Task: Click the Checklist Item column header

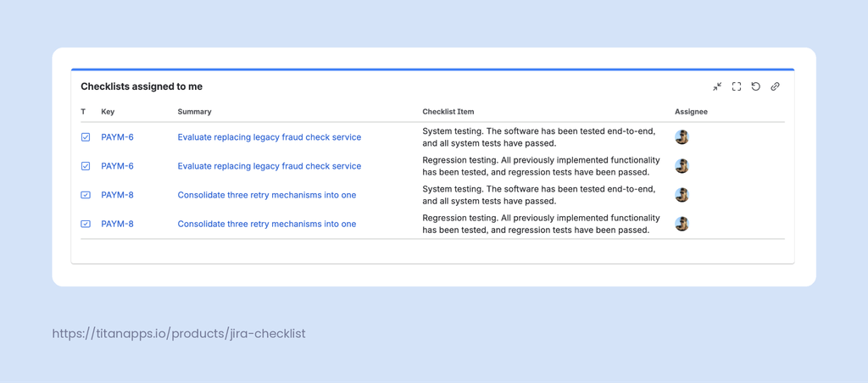Action: [x=448, y=112]
